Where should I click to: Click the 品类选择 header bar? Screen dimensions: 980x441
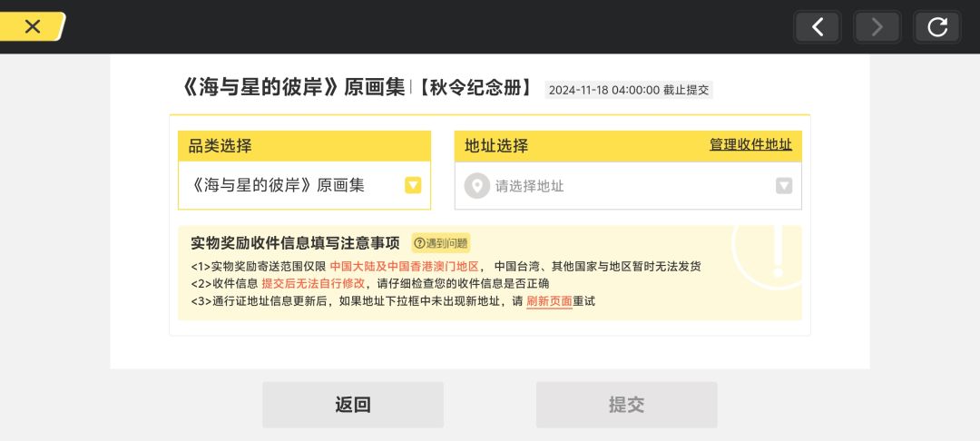click(304, 146)
